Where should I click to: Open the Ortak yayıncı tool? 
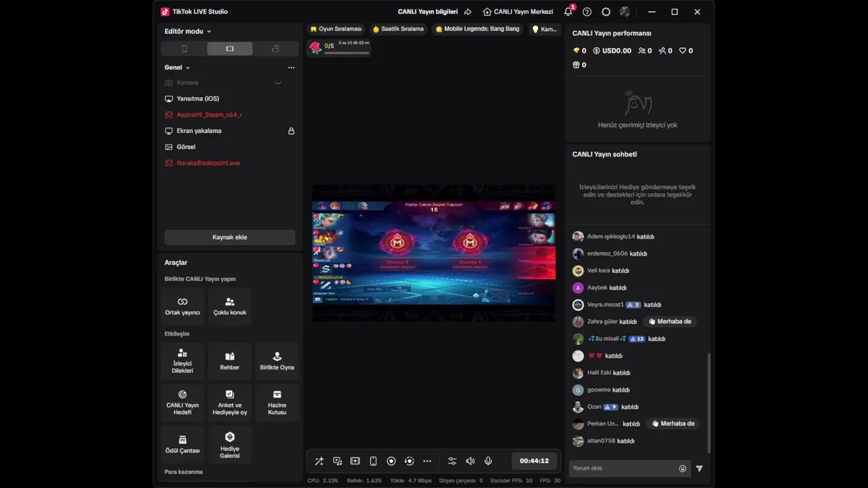pyautogui.click(x=182, y=306)
